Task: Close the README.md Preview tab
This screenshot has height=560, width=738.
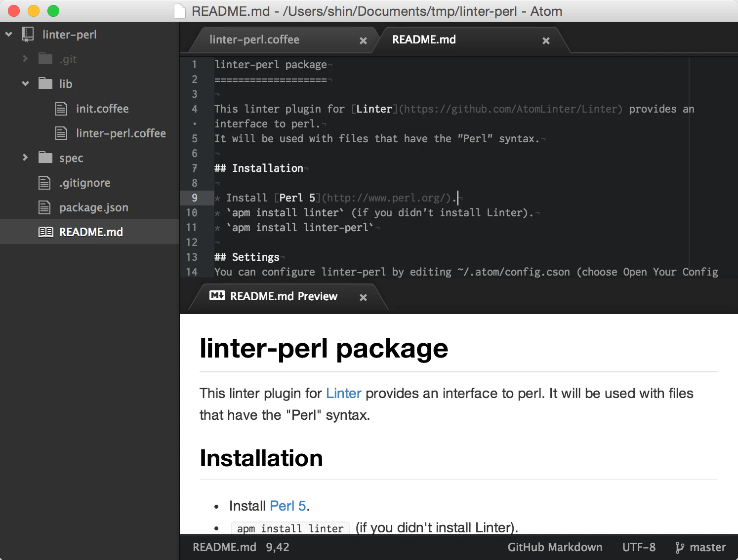Action: [x=363, y=297]
